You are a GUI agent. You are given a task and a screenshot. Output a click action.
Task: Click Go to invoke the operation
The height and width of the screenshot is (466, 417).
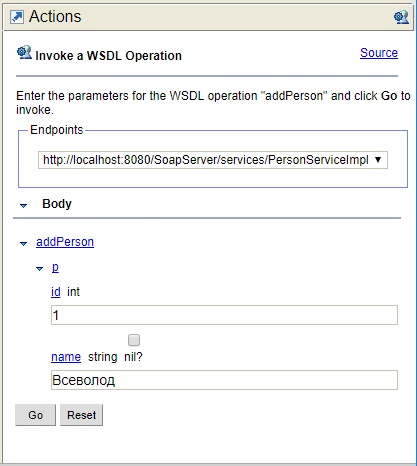point(35,415)
